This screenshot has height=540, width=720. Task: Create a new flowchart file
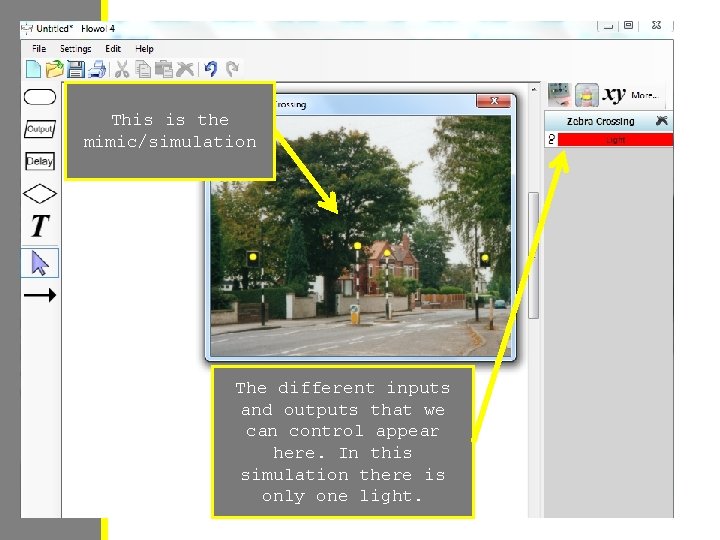tap(33, 69)
